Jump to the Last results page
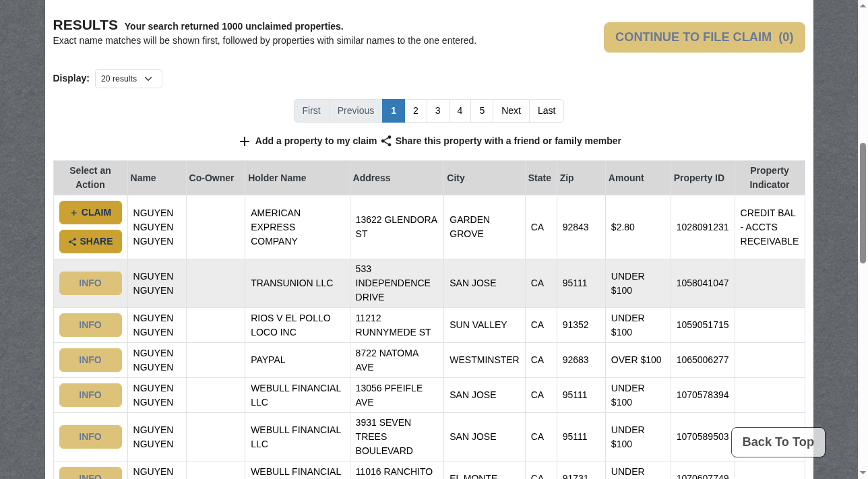The height and width of the screenshot is (479, 868). [547, 110]
